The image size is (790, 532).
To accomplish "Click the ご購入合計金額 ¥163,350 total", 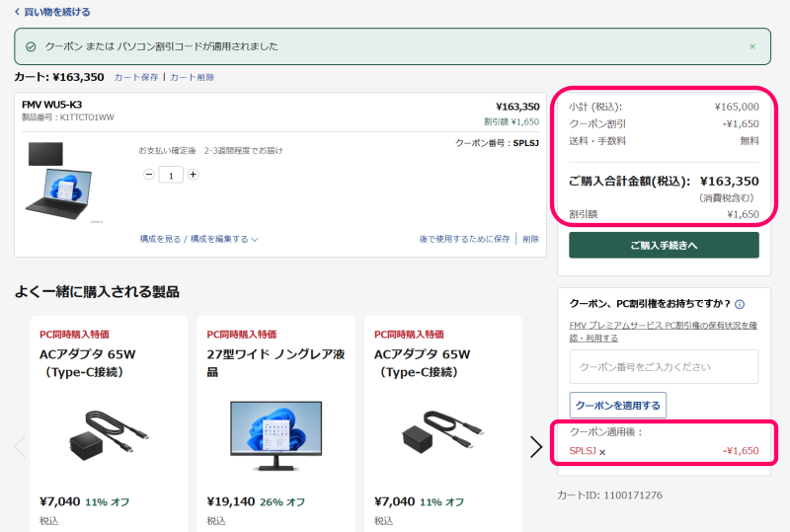I will (x=664, y=181).
